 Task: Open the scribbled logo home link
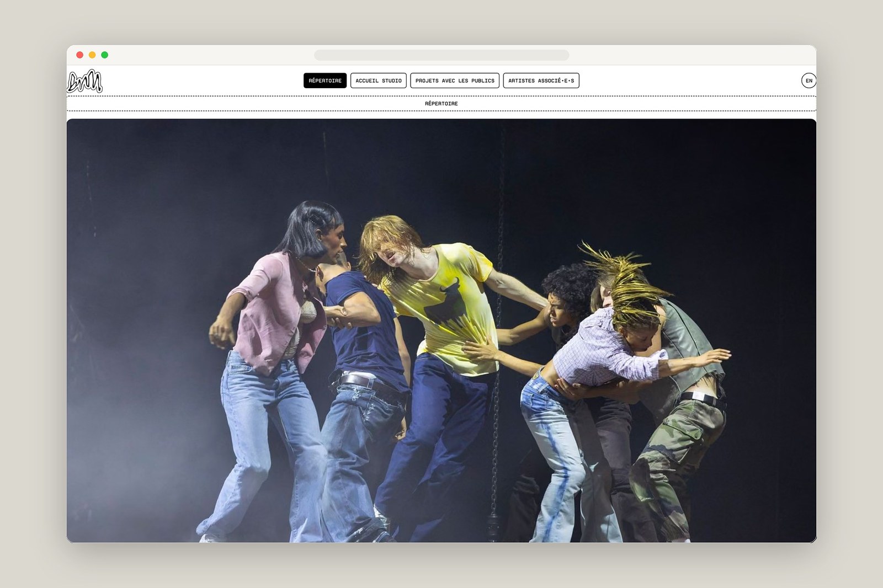84,81
